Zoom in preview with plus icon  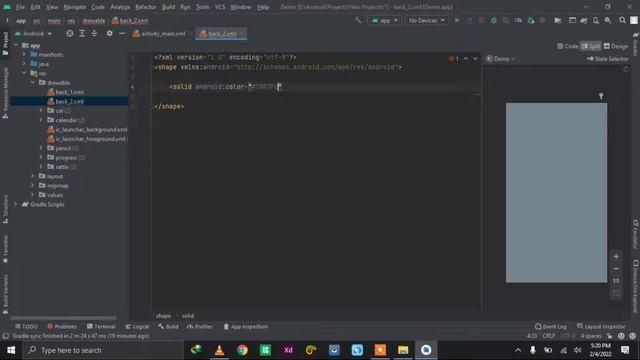click(616, 256)
